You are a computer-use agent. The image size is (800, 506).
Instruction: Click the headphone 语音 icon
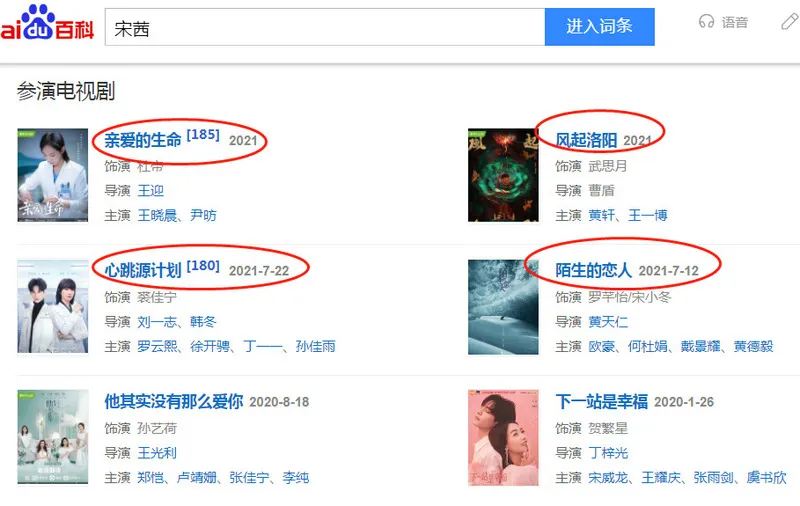[x=706, y=22]
